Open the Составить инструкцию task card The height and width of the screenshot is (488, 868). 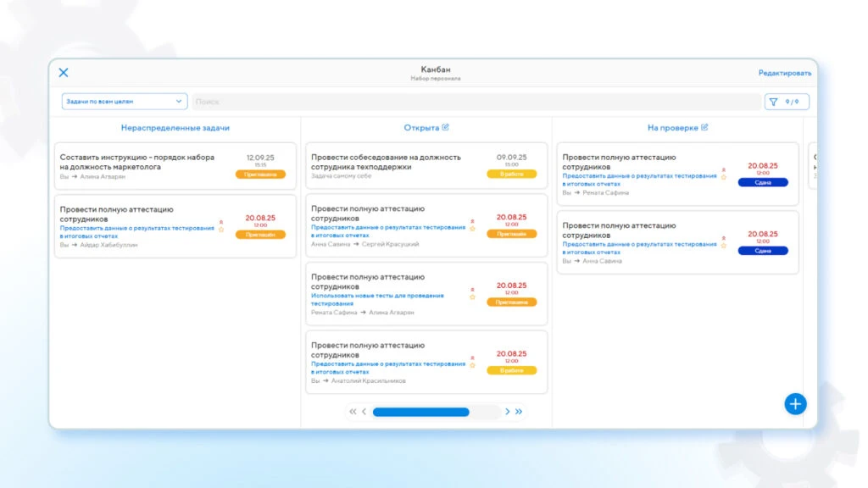coord(175,166)
